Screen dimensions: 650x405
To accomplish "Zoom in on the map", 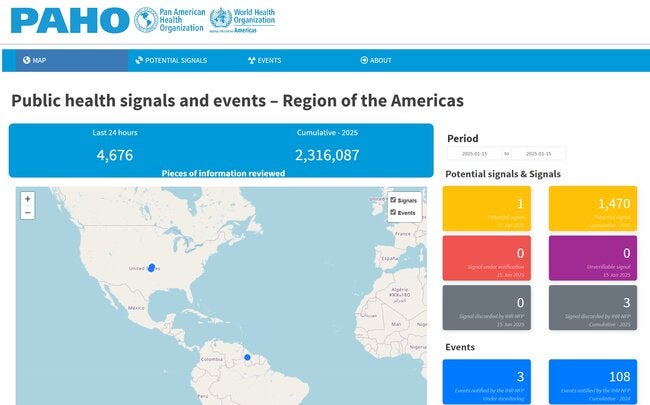I will point(27,199).
